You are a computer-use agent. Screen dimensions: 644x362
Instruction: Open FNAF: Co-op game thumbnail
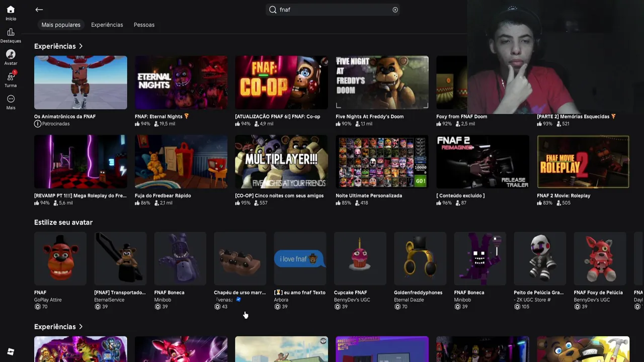pyautogui.click(x=281, y=82)
